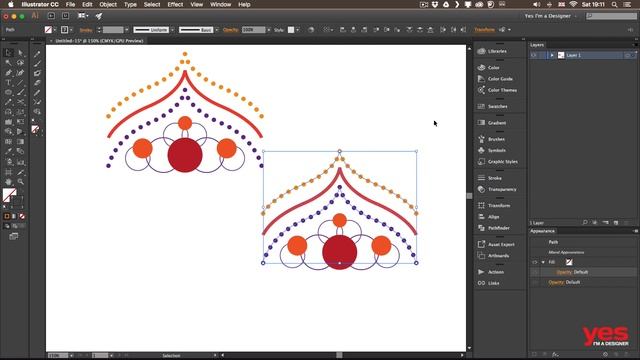The image size is (640, 360).
Task: Click the Opacity link in control bar
Action: [231, 30]
